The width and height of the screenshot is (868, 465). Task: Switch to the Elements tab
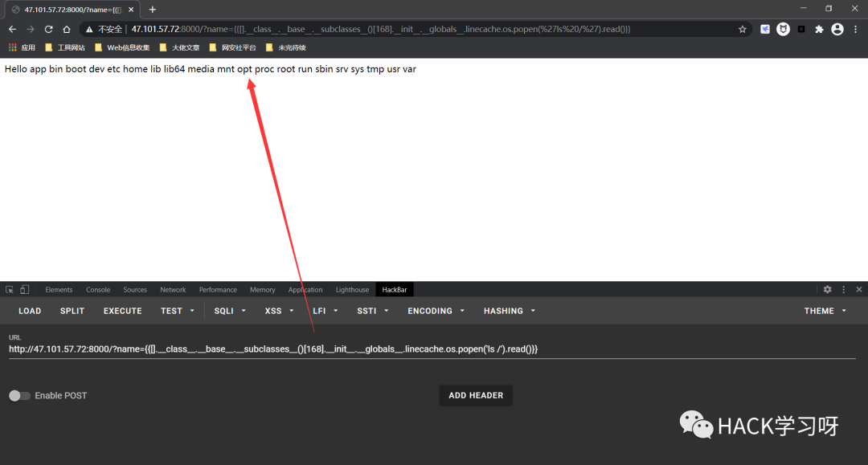coord(59,290)
